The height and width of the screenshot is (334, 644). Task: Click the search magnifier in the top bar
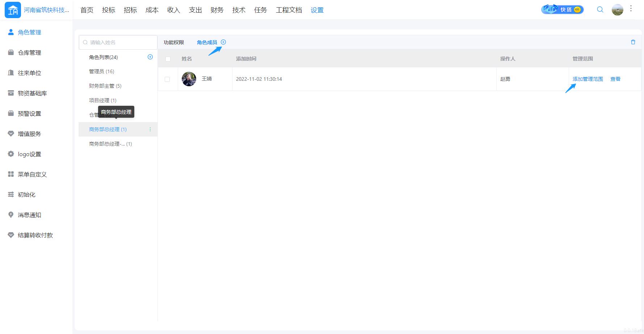[600, 10]
